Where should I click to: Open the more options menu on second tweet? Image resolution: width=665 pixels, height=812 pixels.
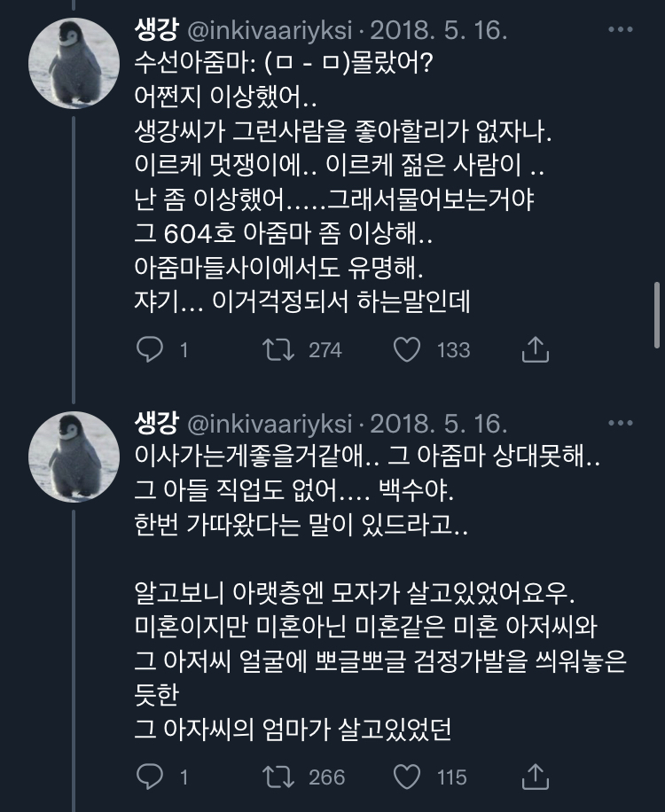pos(620,422)
